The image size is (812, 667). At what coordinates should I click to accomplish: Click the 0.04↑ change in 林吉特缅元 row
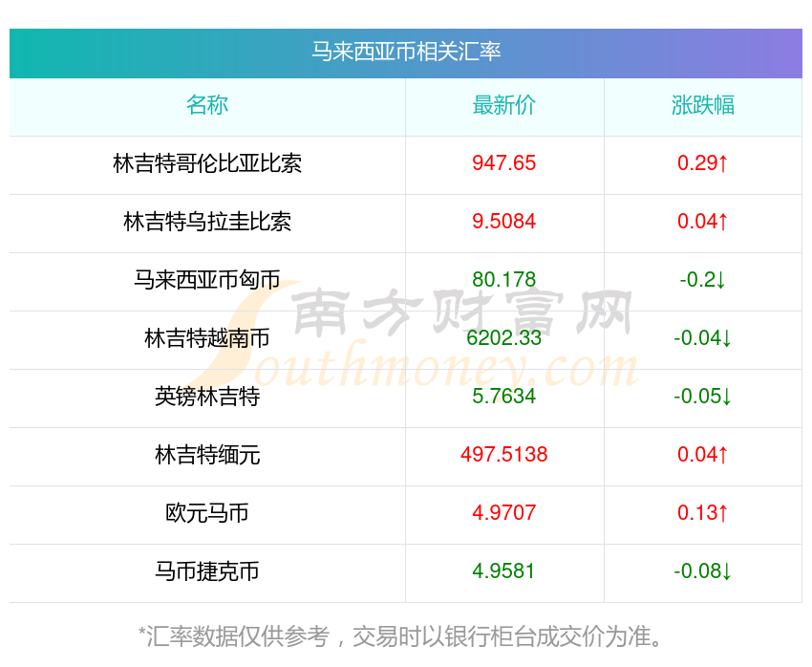[x=703, y=455]
